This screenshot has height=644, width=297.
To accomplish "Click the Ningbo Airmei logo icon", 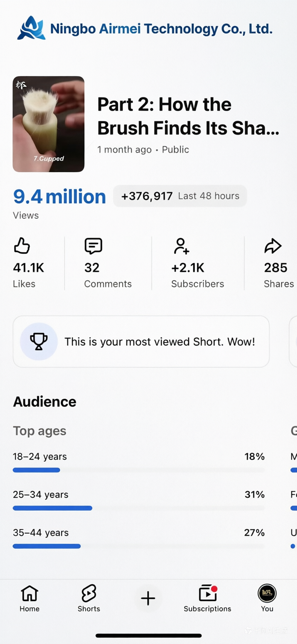I will tap(31, 29).
